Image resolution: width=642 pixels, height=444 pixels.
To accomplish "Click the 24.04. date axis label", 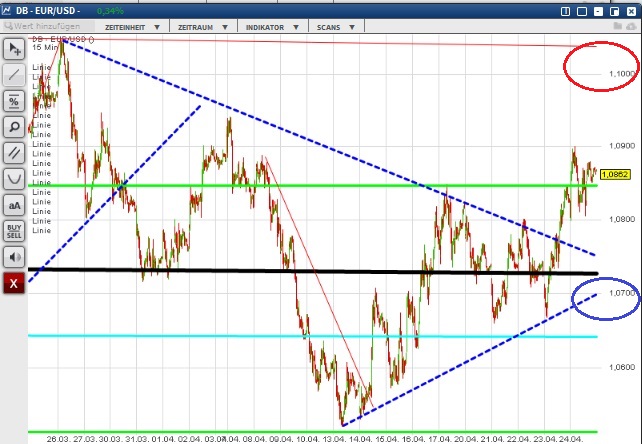I will point(571,439).
